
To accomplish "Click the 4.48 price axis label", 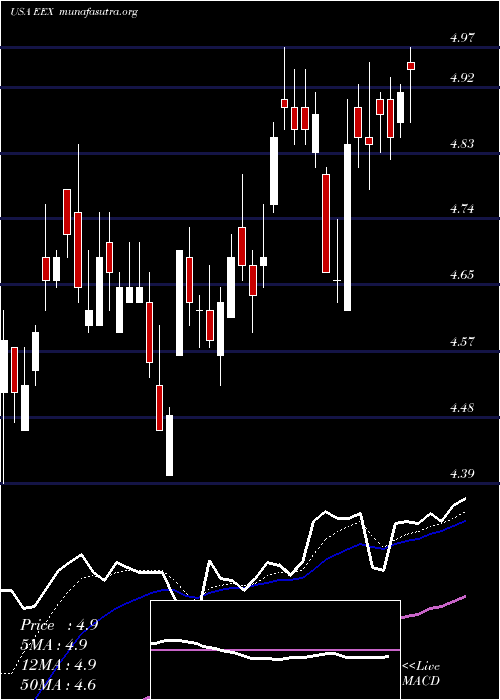I will [462, 407].
